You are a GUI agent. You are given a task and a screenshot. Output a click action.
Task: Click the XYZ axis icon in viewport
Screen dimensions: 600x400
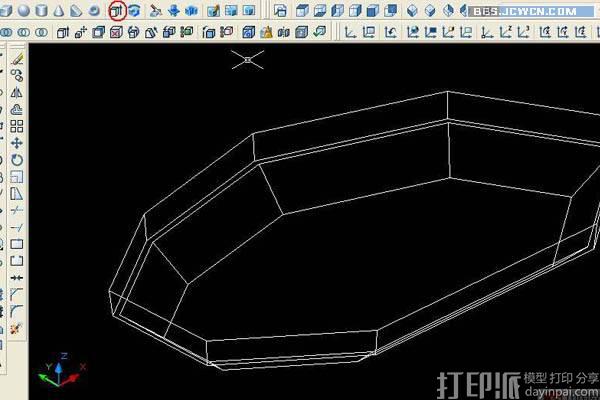coord(58,370)
